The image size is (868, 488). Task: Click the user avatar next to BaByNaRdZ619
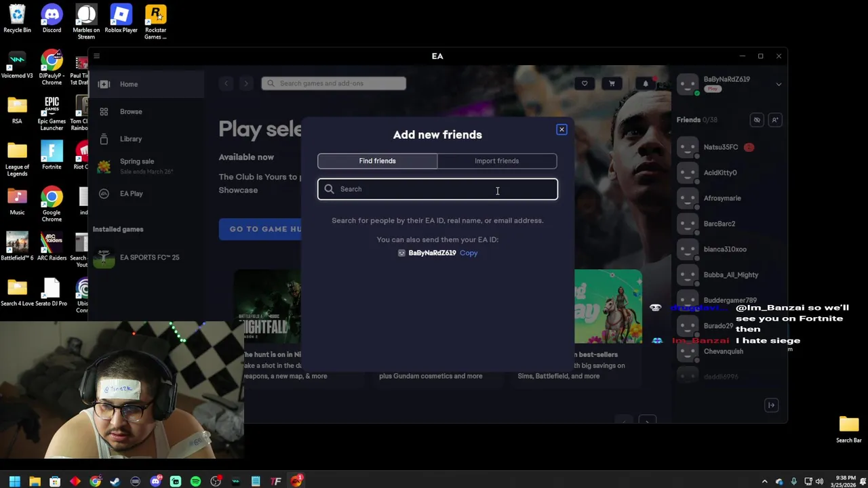click(688, 84)
